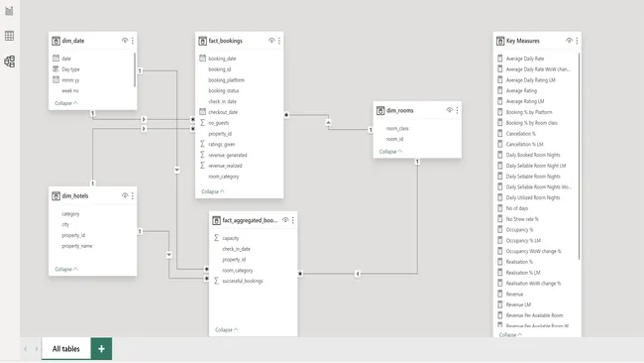This screenshot has width=644, height=363.
Task: Click the fact_aggregated_bookings table header icon
Action: pos(216,221)
